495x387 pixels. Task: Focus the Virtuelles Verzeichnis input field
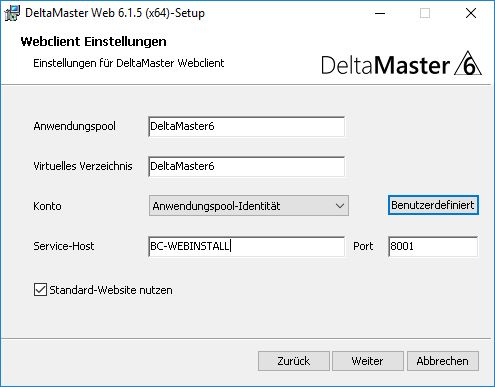coord(247,166)
